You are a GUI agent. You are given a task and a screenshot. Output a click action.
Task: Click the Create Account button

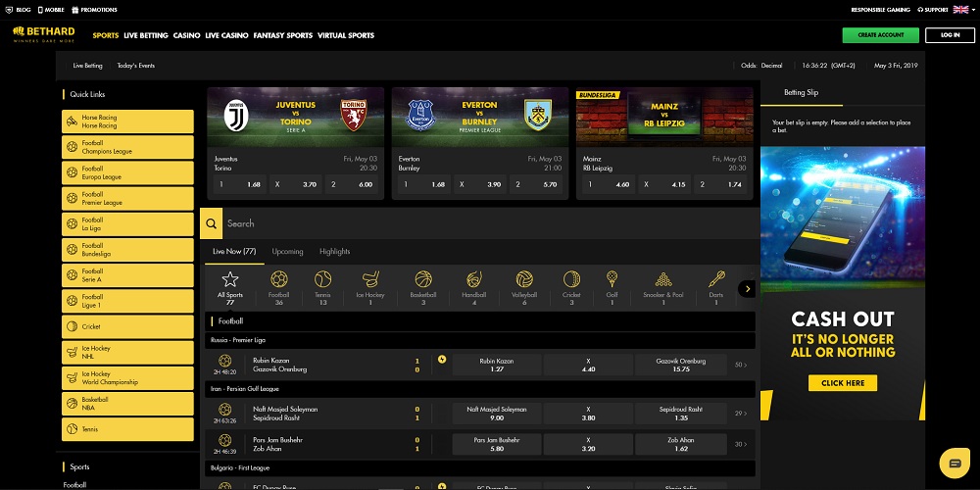(x=881, y=35)
